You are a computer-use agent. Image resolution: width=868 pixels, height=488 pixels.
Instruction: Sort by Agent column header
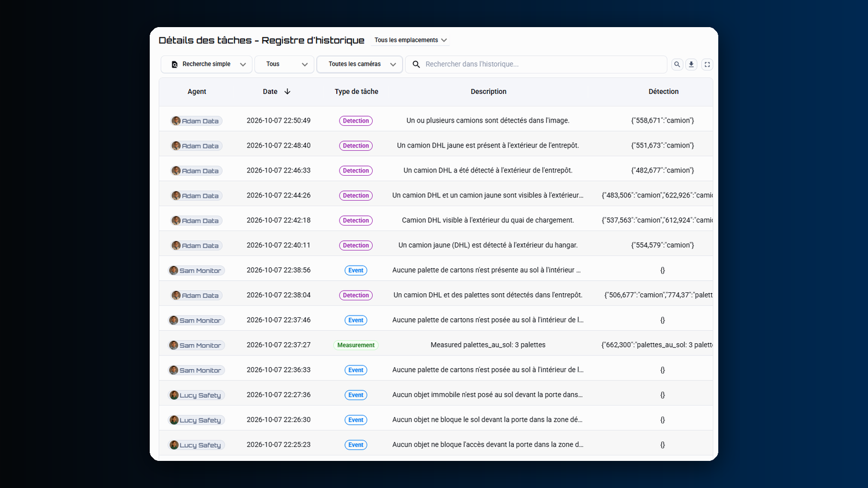(x=197, y=92)
